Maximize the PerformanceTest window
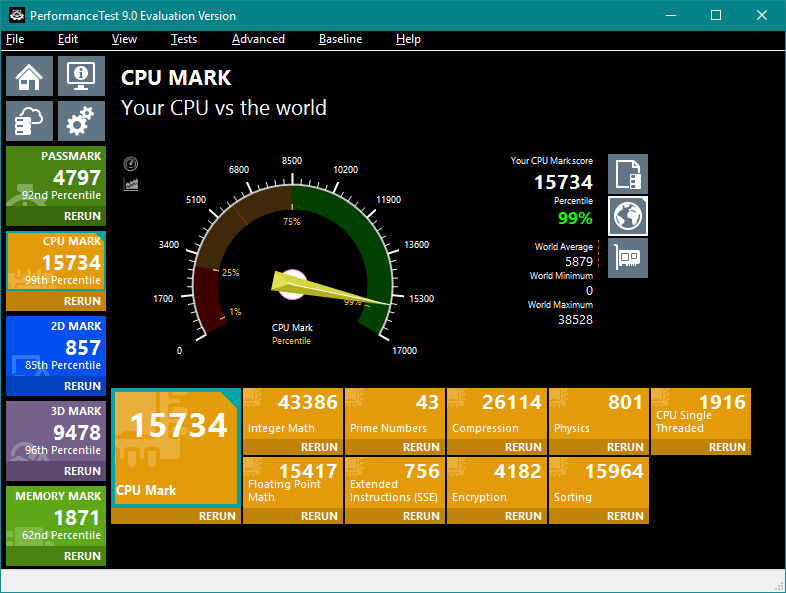This screenshot has height=593, width=786. [x=716, y=16]
